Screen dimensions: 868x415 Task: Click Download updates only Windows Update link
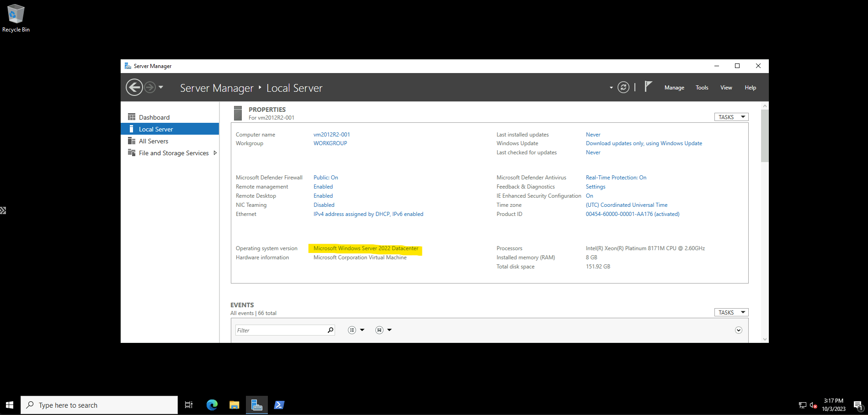[644, 143]
